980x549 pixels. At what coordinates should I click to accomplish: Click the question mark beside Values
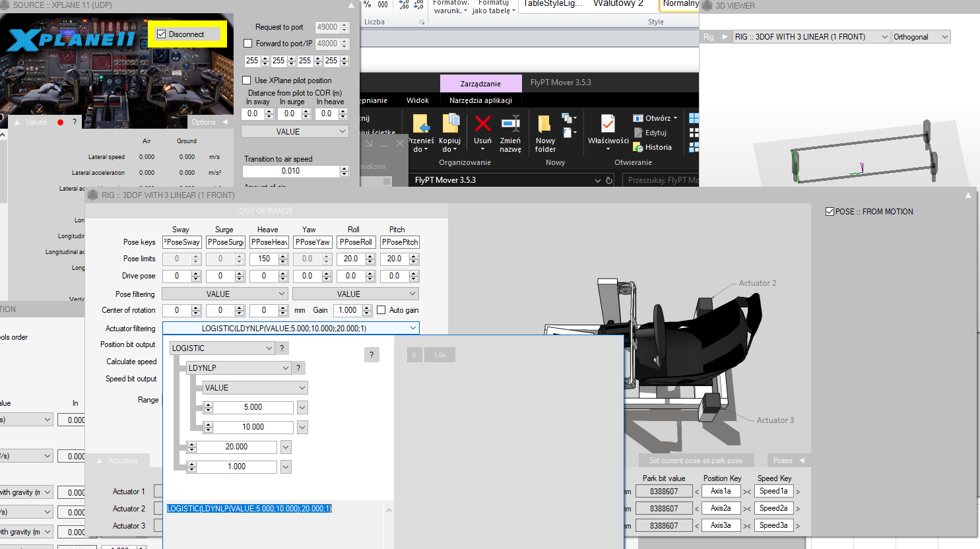pos(75,122)
